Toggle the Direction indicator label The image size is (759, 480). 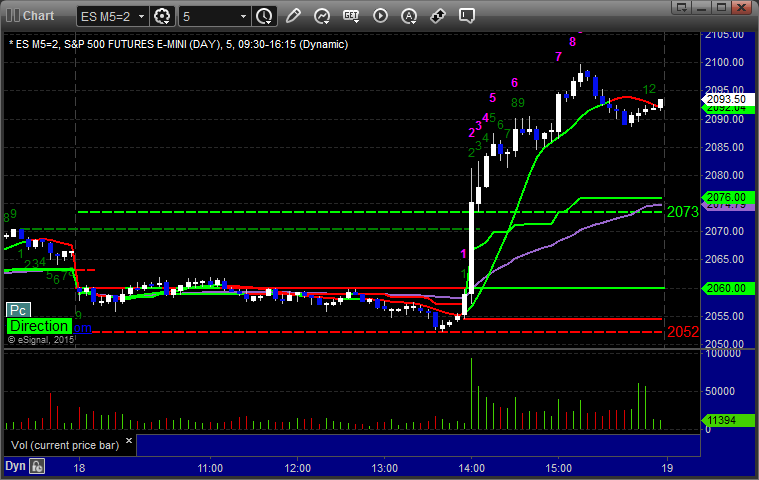(x=39, y=326)
